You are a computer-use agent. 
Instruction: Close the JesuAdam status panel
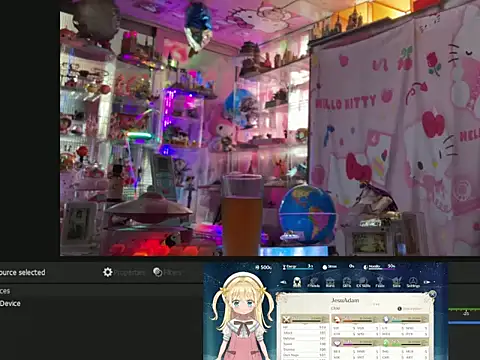[x=432, y=294]
